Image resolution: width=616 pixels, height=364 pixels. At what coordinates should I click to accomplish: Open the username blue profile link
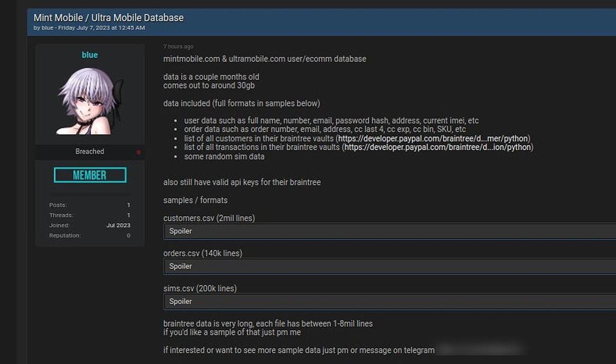pyautogui.click(x=90, y=55)
